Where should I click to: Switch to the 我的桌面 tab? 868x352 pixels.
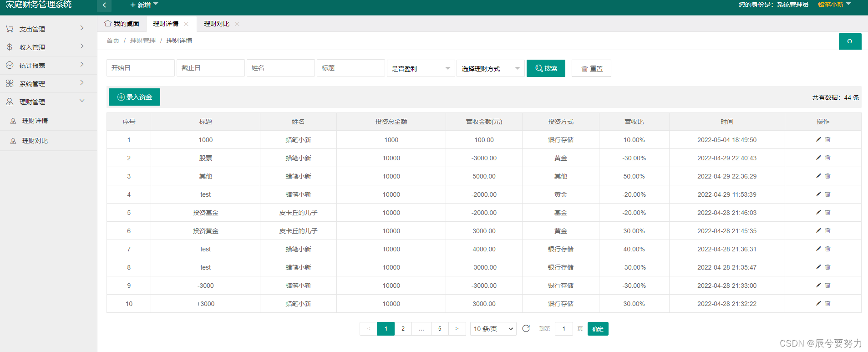(122, 24)
